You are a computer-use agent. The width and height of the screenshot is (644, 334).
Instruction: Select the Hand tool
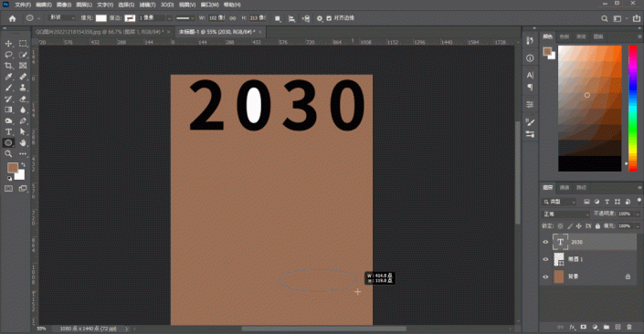click(x=23, y=142)
